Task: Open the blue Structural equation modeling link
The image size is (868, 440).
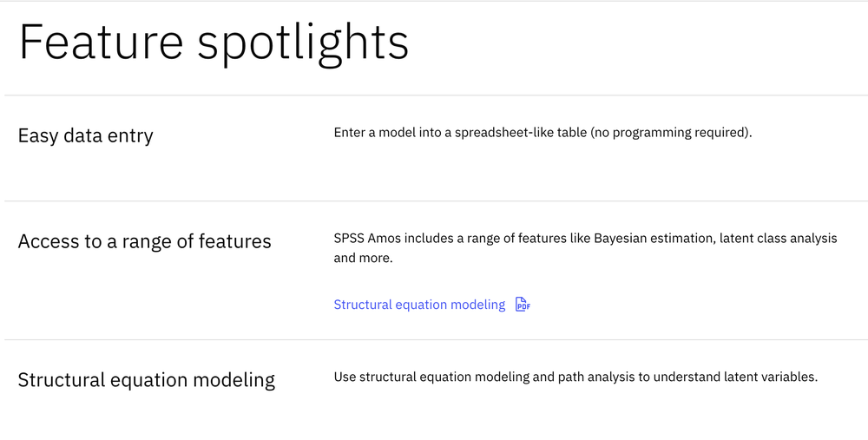Action: (x=419, y=305)
